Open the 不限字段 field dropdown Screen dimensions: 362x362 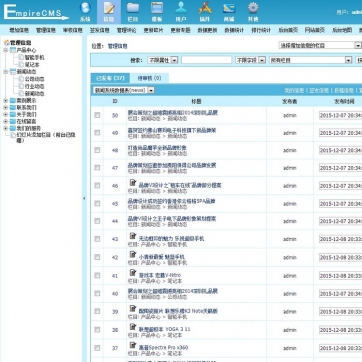[250, 60]
